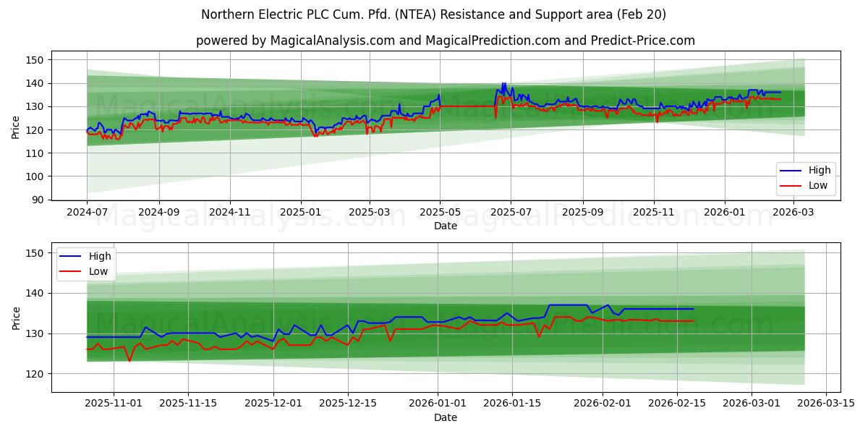Click the '2025-07' date label on upper axis
This screenshot has width=868, height=434.
pos(511,213)
